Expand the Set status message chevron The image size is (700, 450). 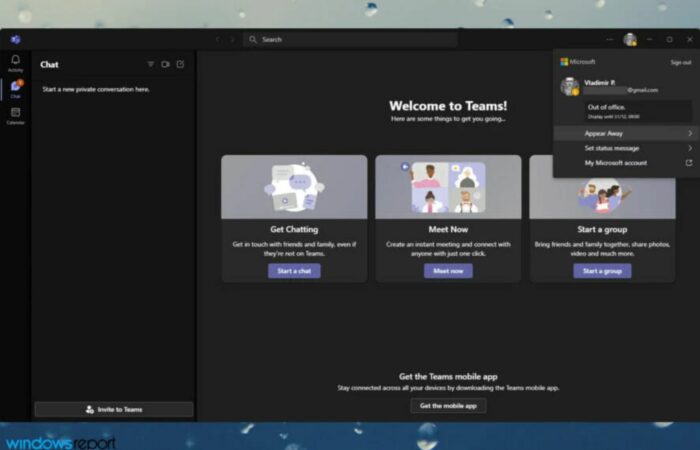(690, 148)
